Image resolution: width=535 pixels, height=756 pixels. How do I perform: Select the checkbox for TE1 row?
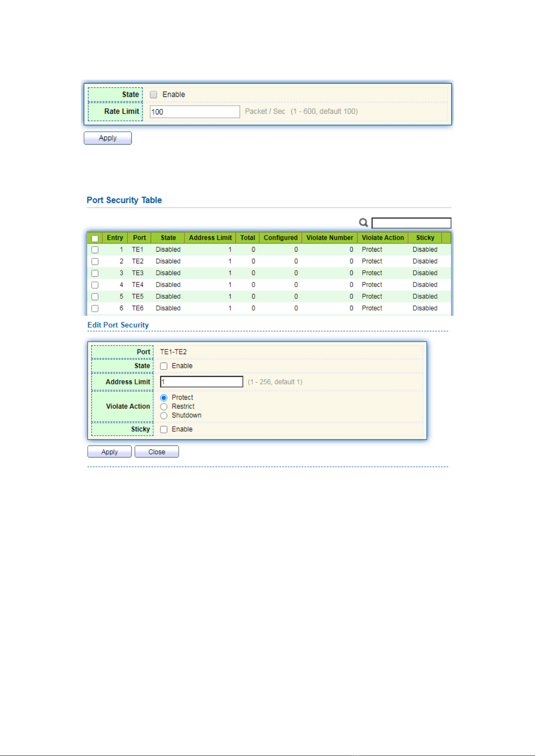point(95,250)
